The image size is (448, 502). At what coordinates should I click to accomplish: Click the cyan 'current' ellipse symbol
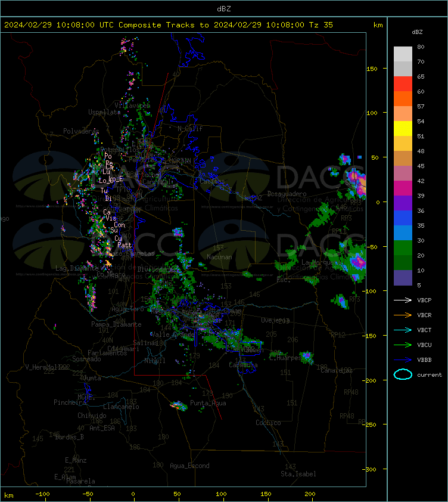[403, 374]
